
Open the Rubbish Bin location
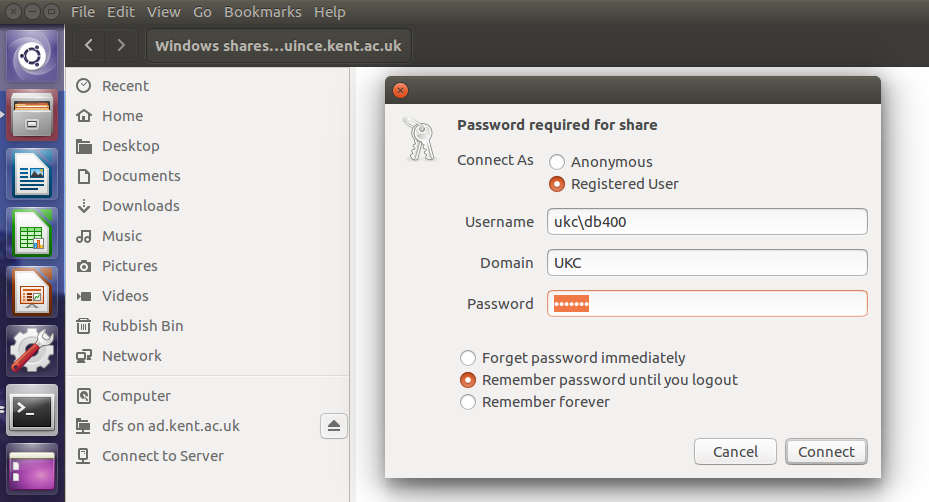pos(142,326)
